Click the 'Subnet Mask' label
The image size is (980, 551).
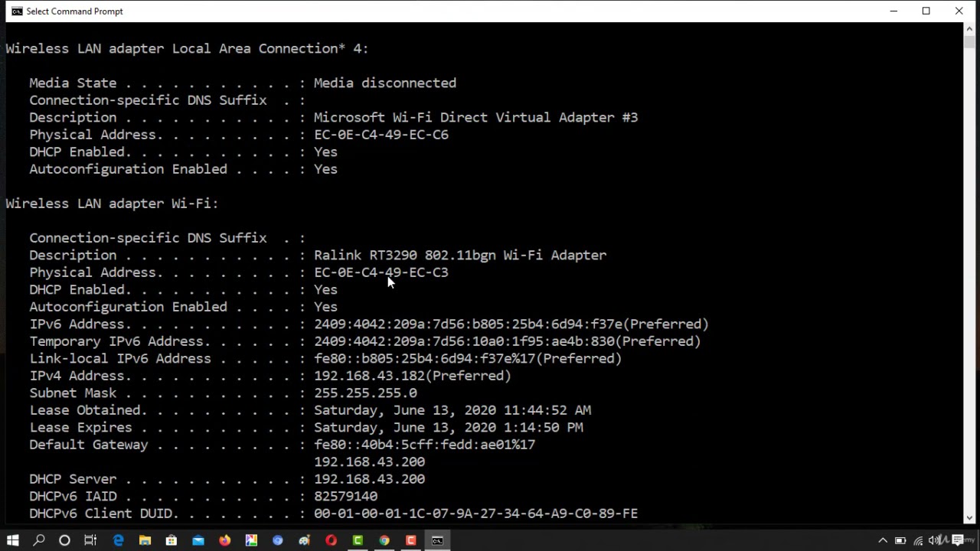click(73, 393)
